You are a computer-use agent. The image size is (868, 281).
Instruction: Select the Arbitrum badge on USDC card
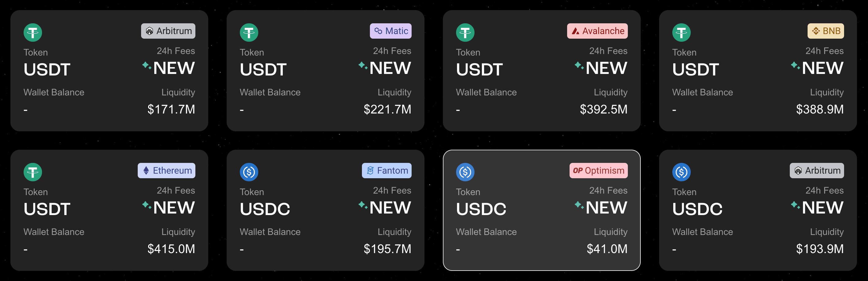817,171
